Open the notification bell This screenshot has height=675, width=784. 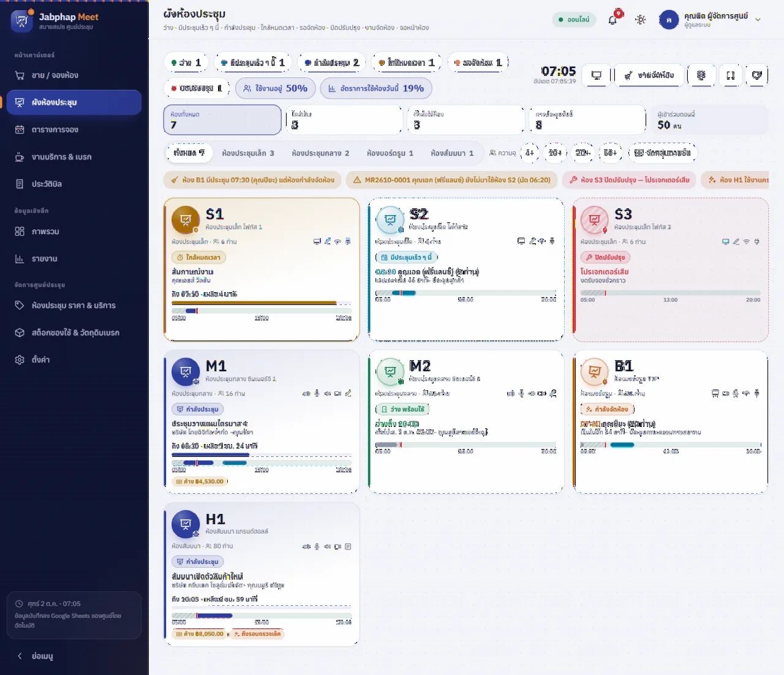[x=613, y=20]
